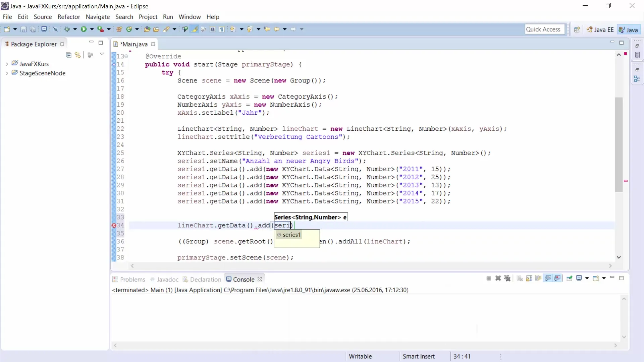Open the New wizard dropdown arrow
The width and height of the screenshot is (644, 362).
coord(15,29)
